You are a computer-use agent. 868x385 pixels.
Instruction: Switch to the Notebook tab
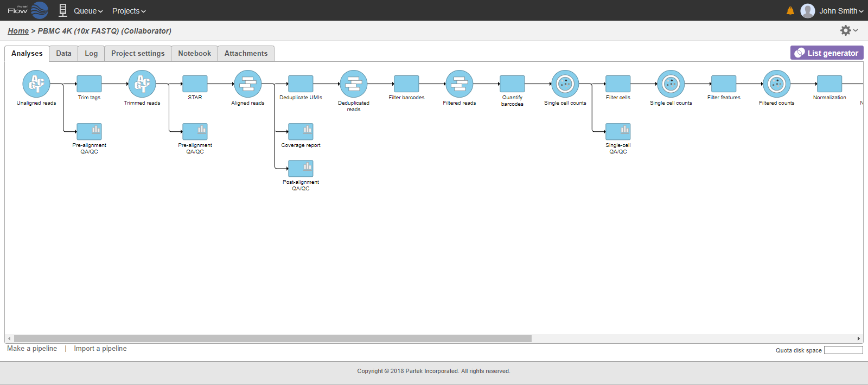pos(194,54)
